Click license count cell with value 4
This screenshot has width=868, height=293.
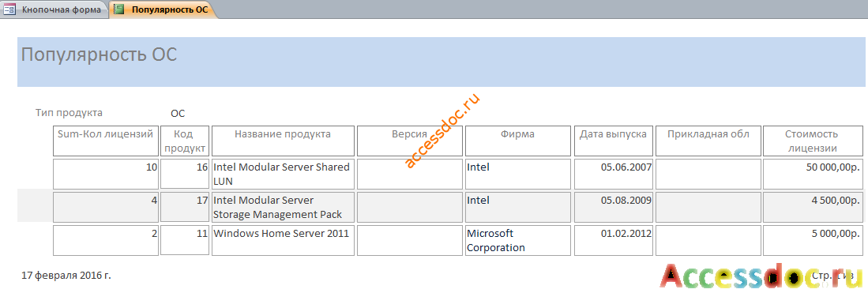tap(106, 207)
